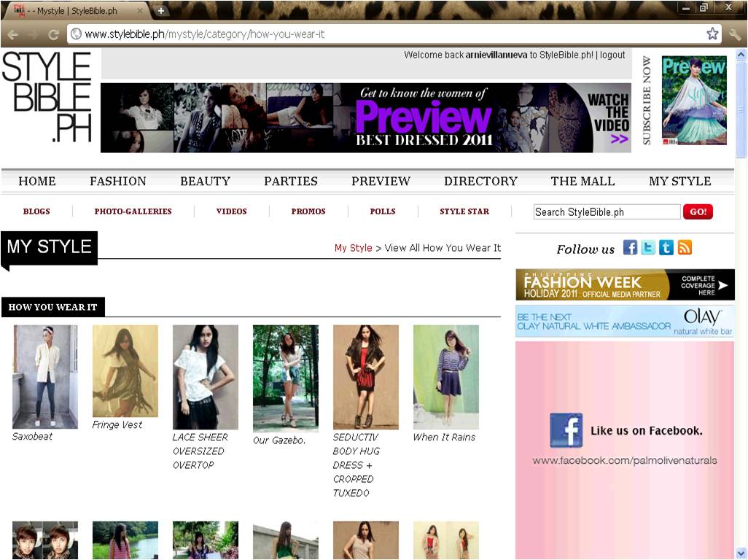Click the Preview magazine cover
This screenshot has height=560, width=748.
point(694,100)
